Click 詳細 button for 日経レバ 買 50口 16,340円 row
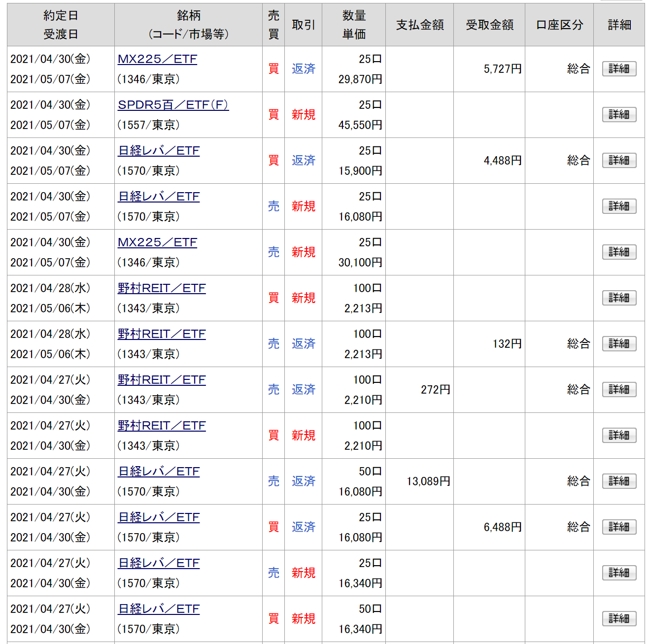 pos(619,619)
